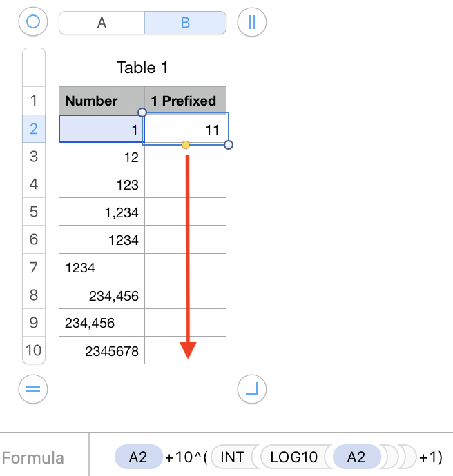
Task: Click the add-row handle icon
Action: click(33, 389)
